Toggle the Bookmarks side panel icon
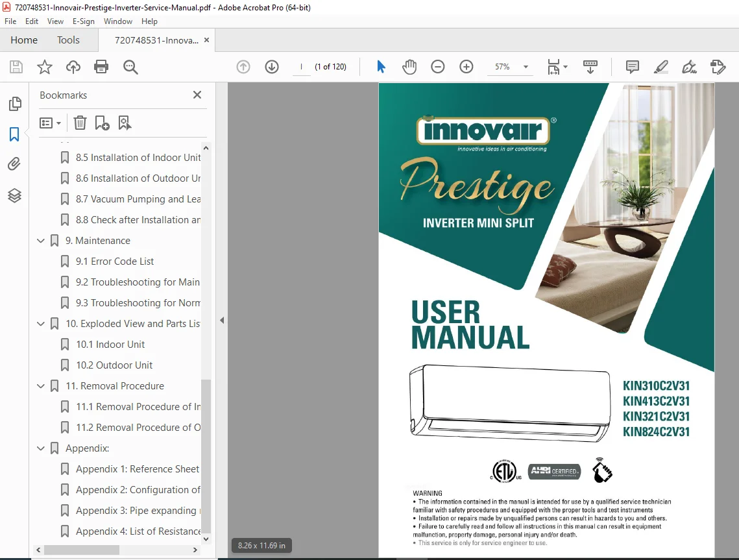Image resolution: width=739 pixels, height=560 pixels. tap(14, 134)
